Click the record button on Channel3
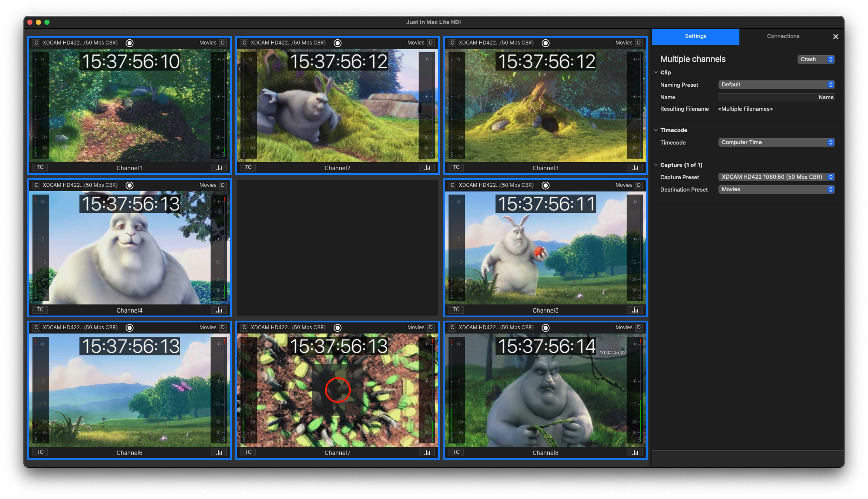Viewport: 868px width, 499px height. 545,43
